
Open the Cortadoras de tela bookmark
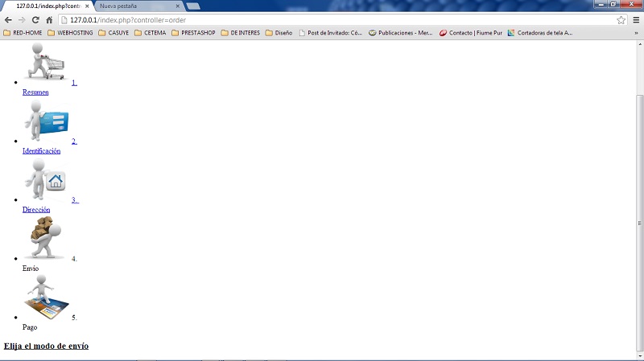(540, 33)
